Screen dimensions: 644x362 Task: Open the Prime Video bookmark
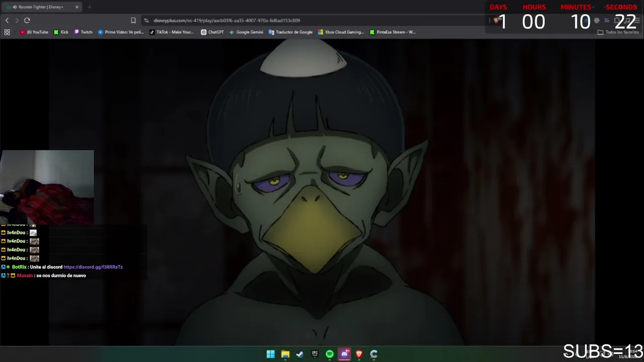point(121,32)
